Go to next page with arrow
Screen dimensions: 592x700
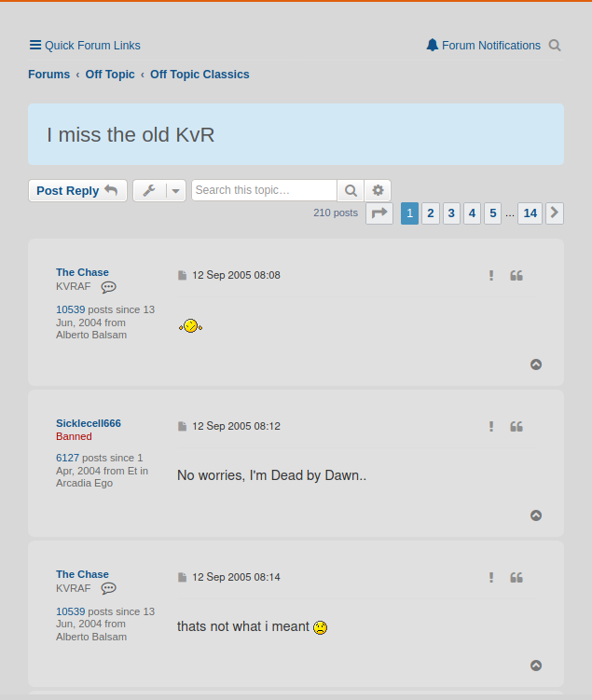pyautogui.click(x=555, y=213)
